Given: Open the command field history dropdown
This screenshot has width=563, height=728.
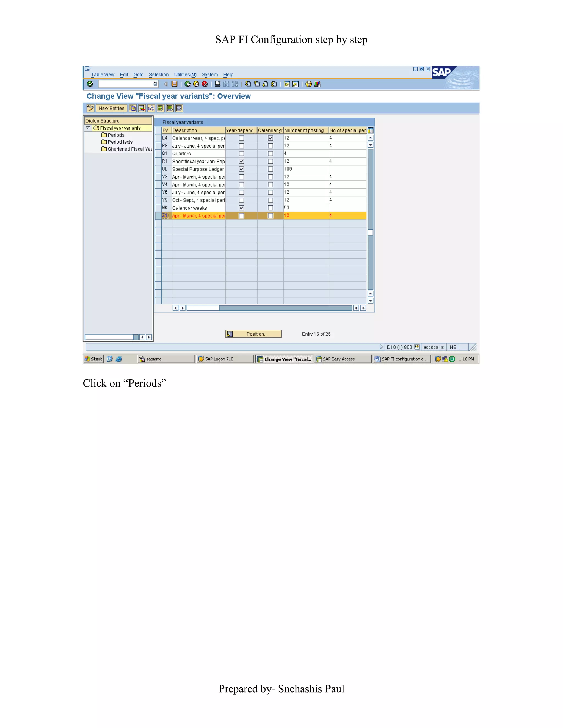Looking at the screenshot, I should point(155,84).
